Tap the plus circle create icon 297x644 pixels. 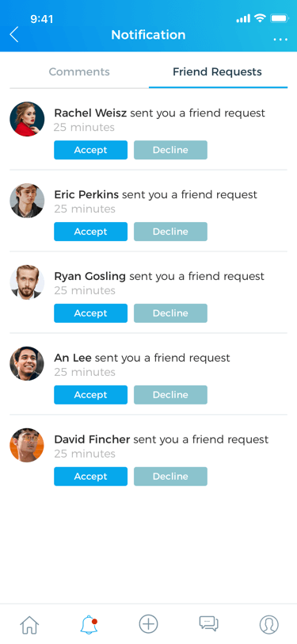point(149,624)
